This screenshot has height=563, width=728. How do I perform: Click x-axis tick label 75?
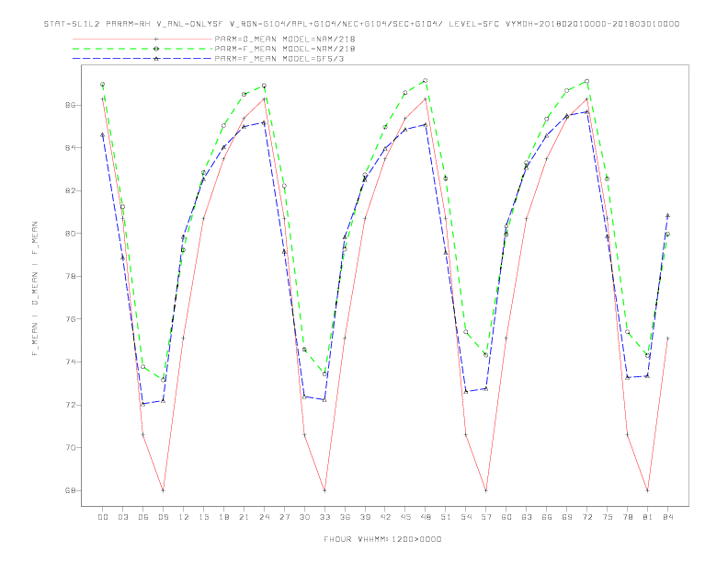coord(608,517)
